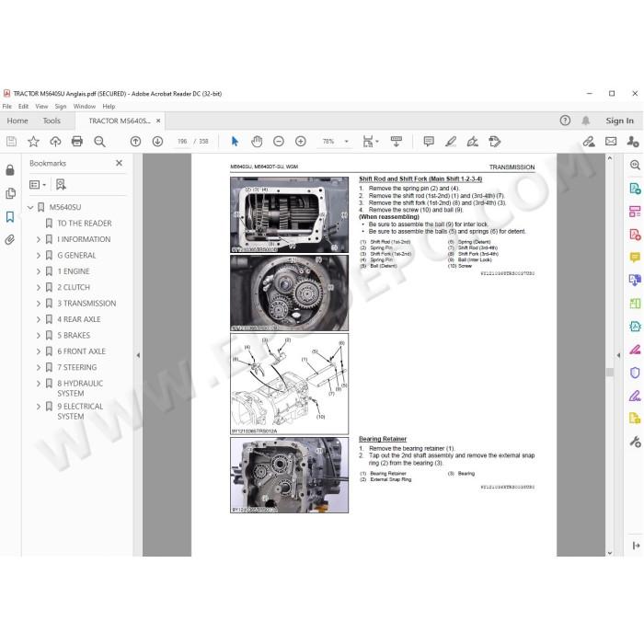Collapse the M5640SU root bookmark

(30, 207)
